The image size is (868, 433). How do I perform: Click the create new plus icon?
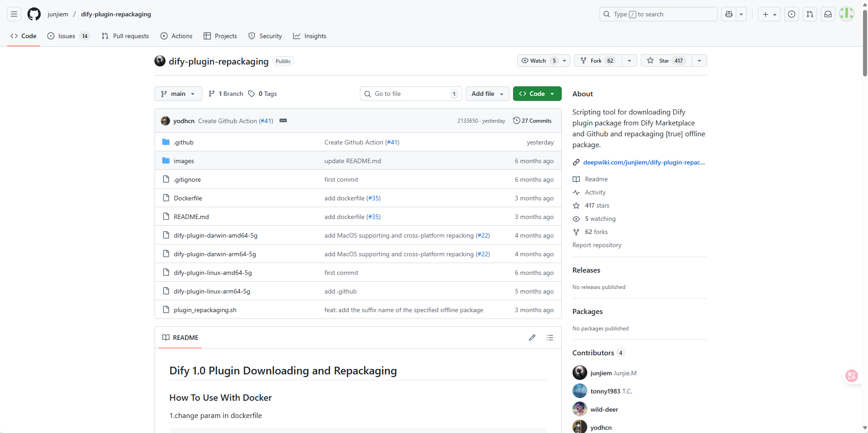tap(765, 14)
